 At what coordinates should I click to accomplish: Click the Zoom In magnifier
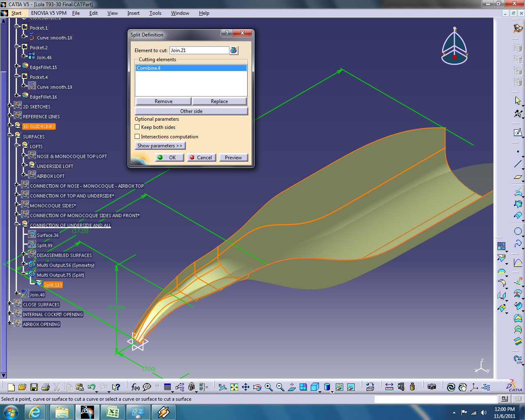268,387
